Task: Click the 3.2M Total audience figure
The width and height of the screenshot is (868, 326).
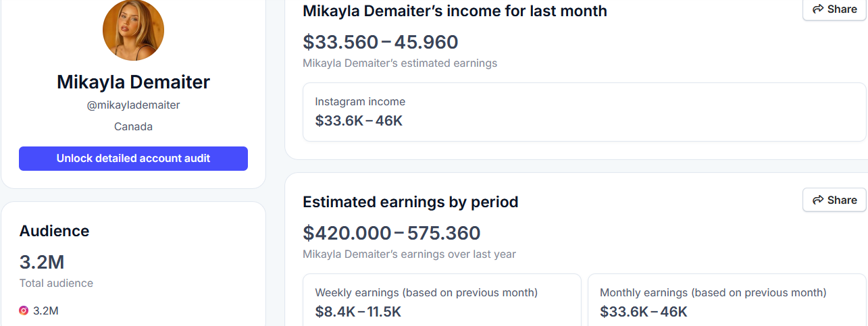Action: pos(42,262)
